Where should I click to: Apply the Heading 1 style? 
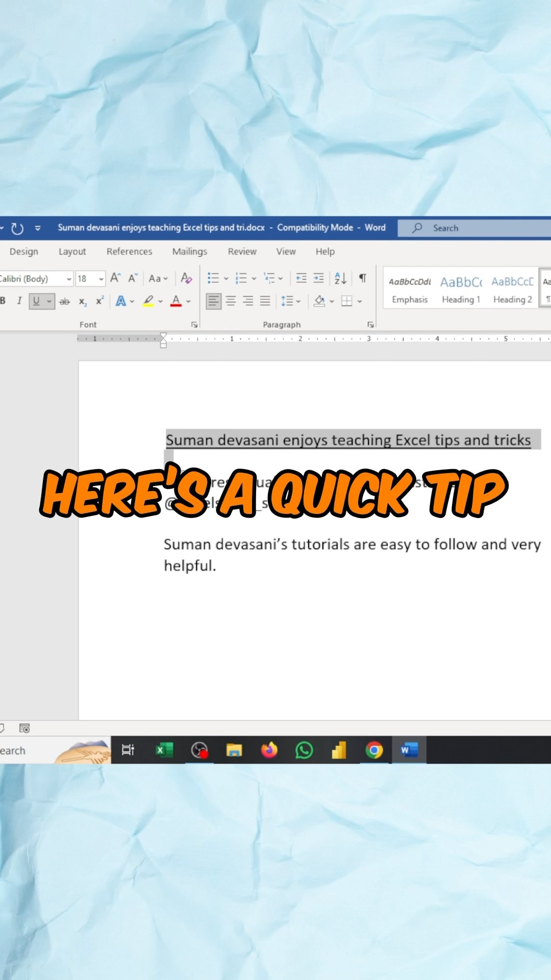(x=461, y=289)
